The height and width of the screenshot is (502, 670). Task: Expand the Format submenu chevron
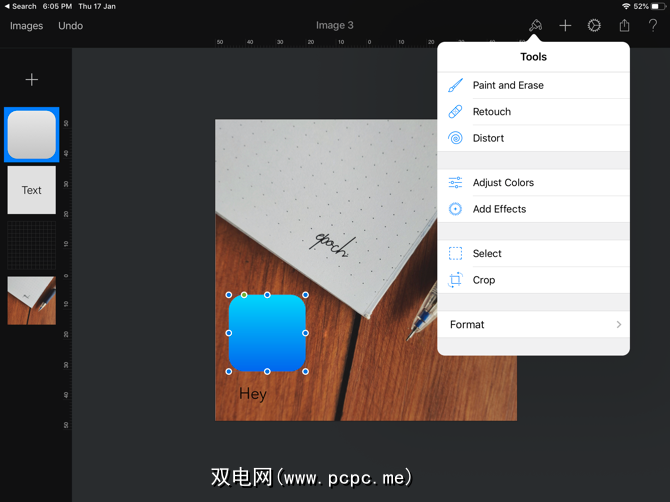click(x=619, y=325)
